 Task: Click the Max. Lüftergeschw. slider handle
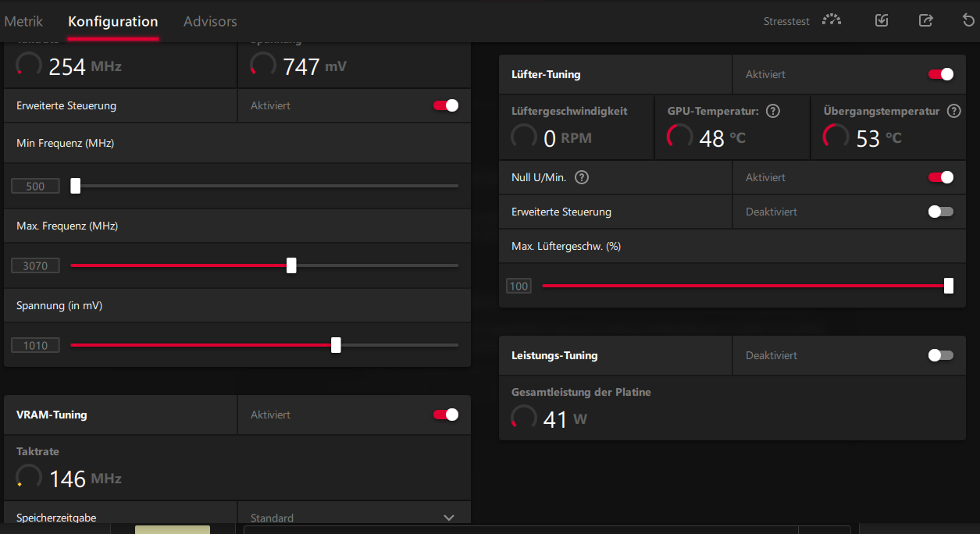coord(949,286)
